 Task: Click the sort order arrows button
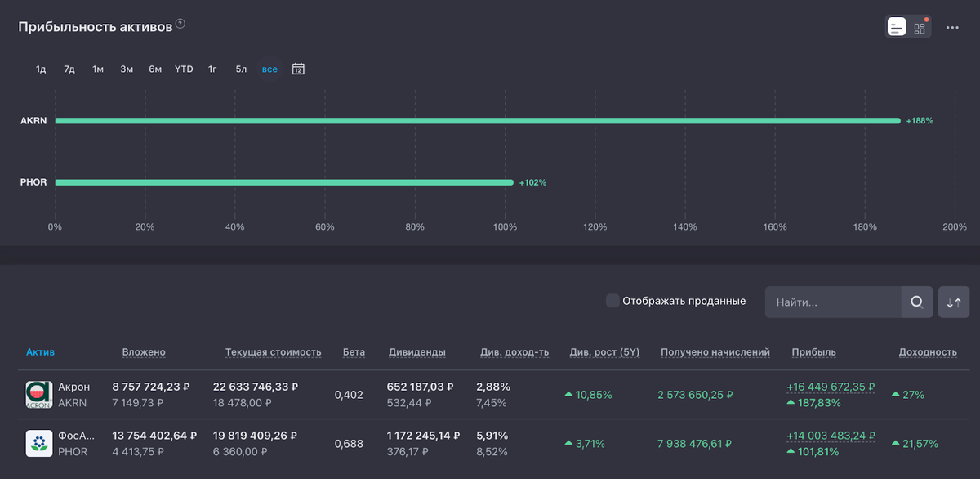[x=954, y=302]
